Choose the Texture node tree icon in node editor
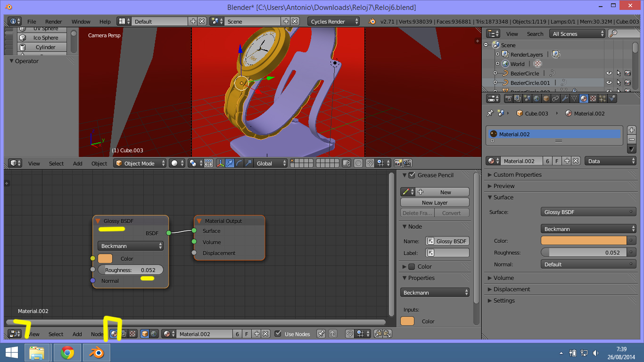The width and height of the screenshot is (644, 362). (x=133, y=334)
